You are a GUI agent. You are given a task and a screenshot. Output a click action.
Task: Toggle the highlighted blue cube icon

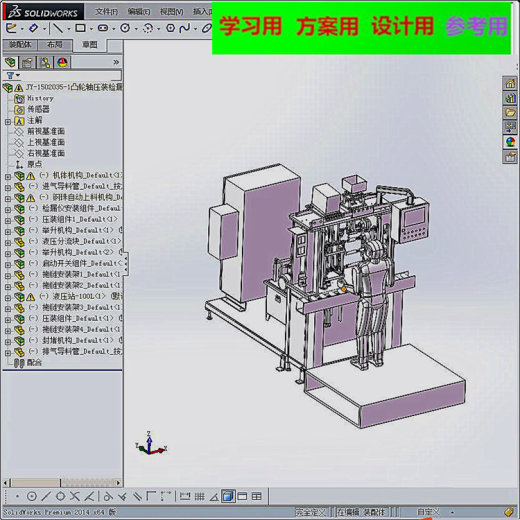(228, 497)
